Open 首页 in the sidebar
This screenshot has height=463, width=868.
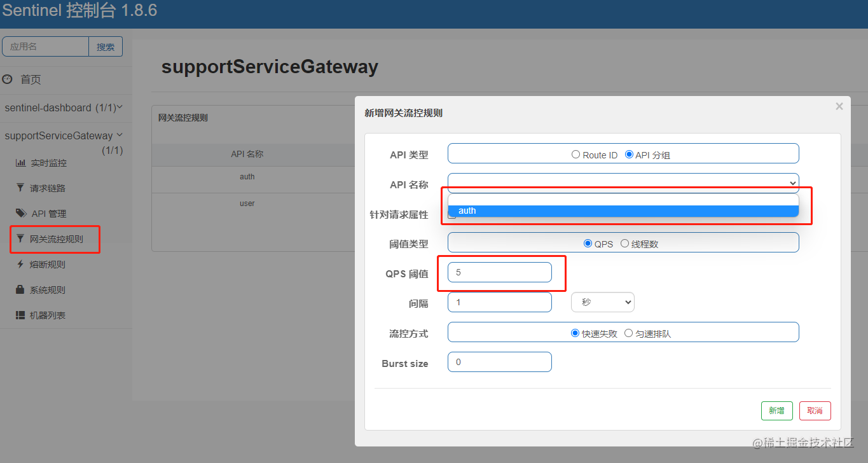[31, 79]
